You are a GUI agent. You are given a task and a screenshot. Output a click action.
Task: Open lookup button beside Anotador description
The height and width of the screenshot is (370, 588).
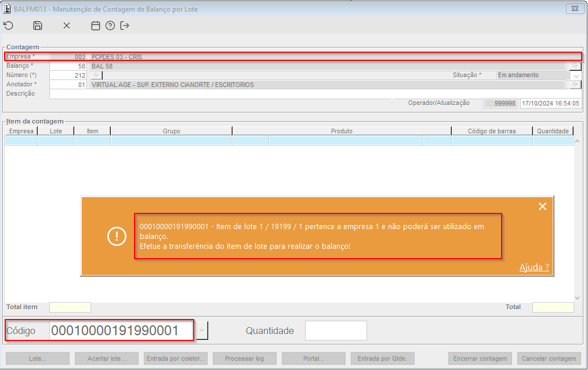(575, 84)
